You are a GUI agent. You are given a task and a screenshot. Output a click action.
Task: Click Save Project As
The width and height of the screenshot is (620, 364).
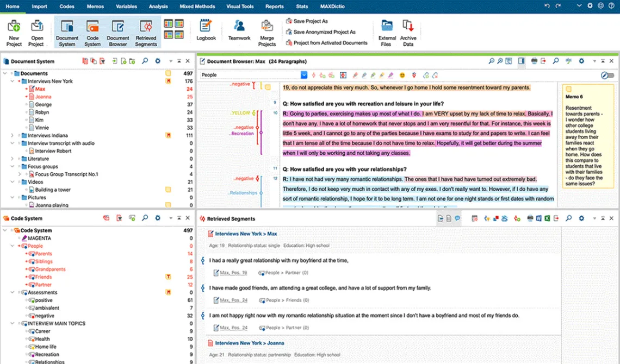point(307,21)
